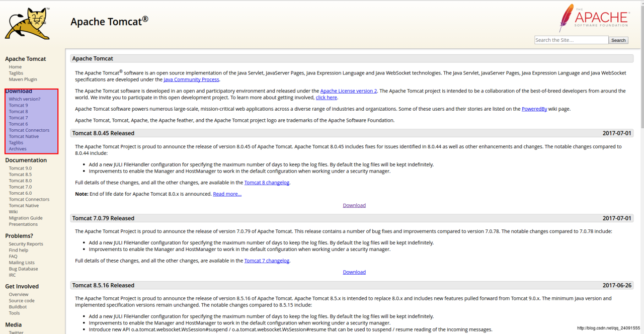Open the FAQ sidebar link
The image size is (644, 334).
point(13,257)
